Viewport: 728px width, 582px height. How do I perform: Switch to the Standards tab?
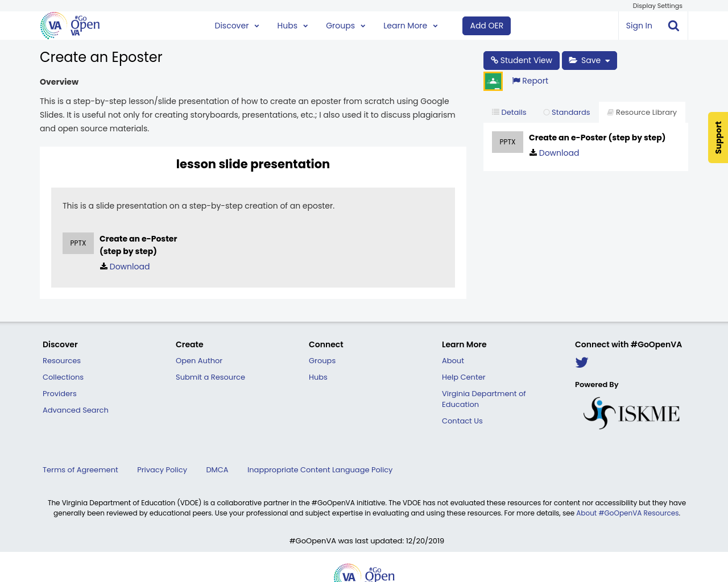click(566, 113)
